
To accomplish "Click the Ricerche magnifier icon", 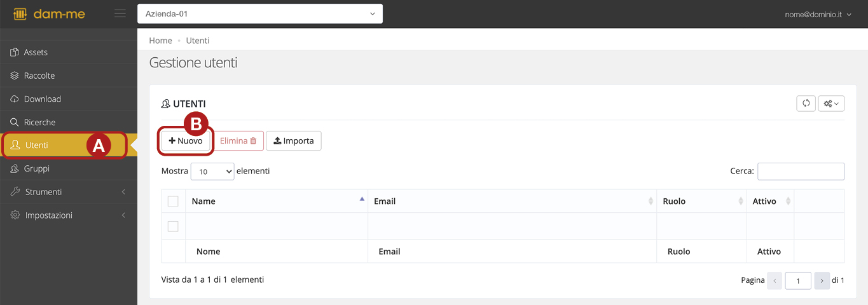I will pos(15,122).
